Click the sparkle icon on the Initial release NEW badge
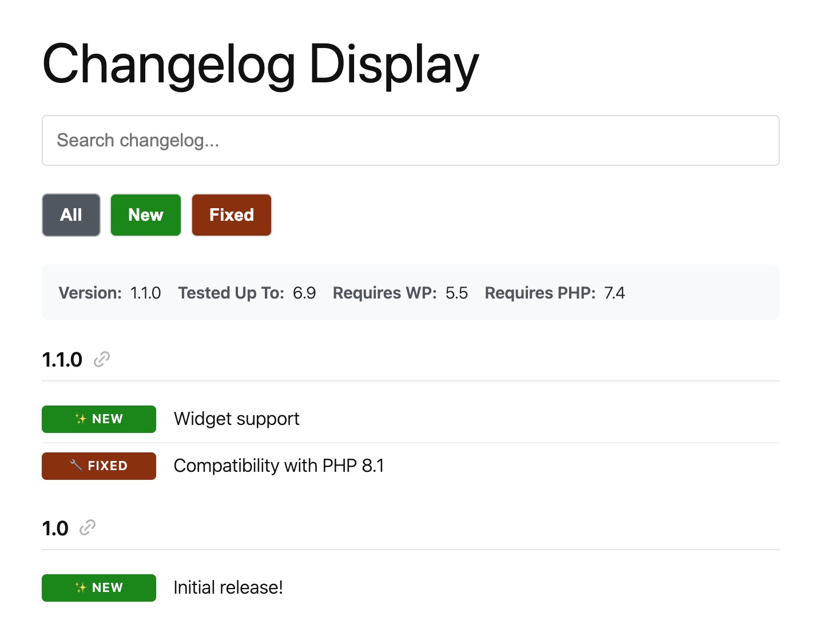826x644 pixels. click(x=80, y=587)
